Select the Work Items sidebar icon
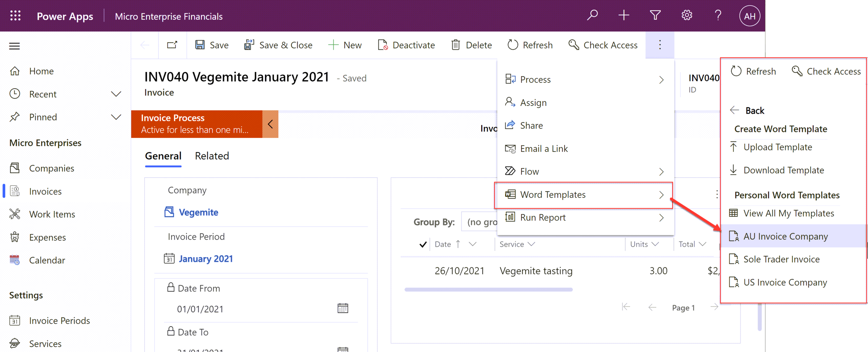The height and width of the screenshot is (352, 868). pos(15,214)
